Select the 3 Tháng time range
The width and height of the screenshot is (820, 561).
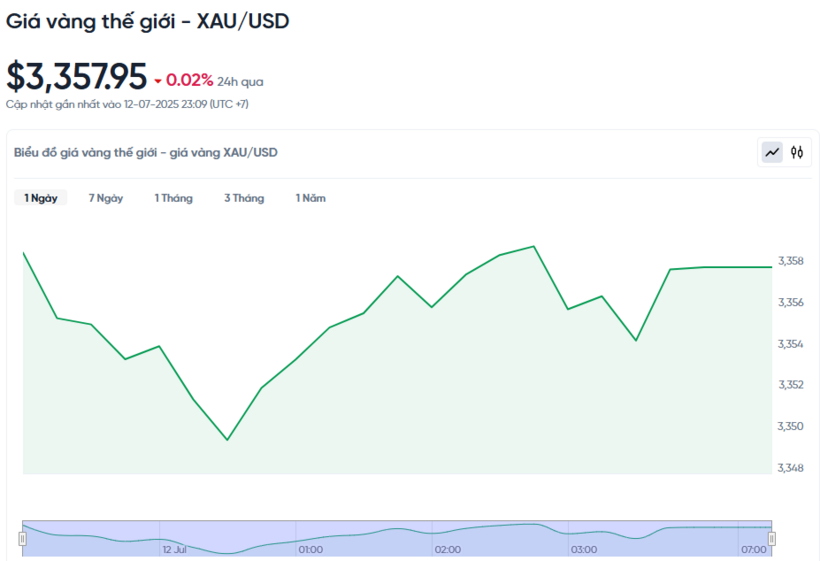[244, 198]
